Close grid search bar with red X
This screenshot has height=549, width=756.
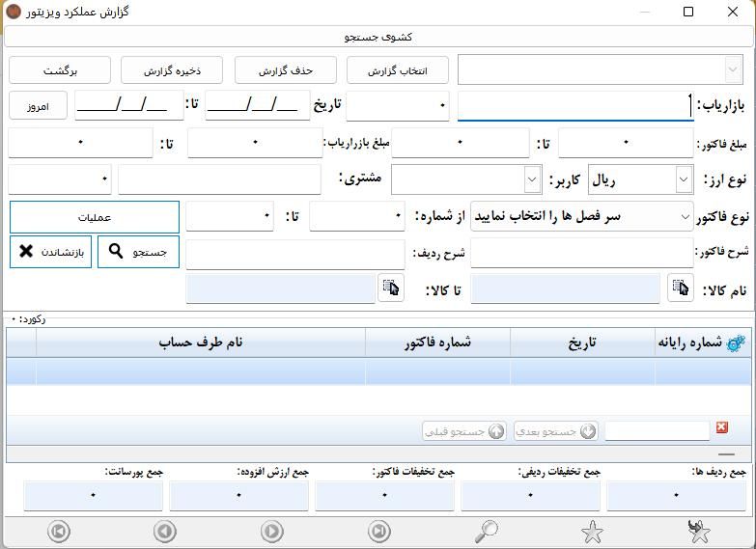[721, 428]
